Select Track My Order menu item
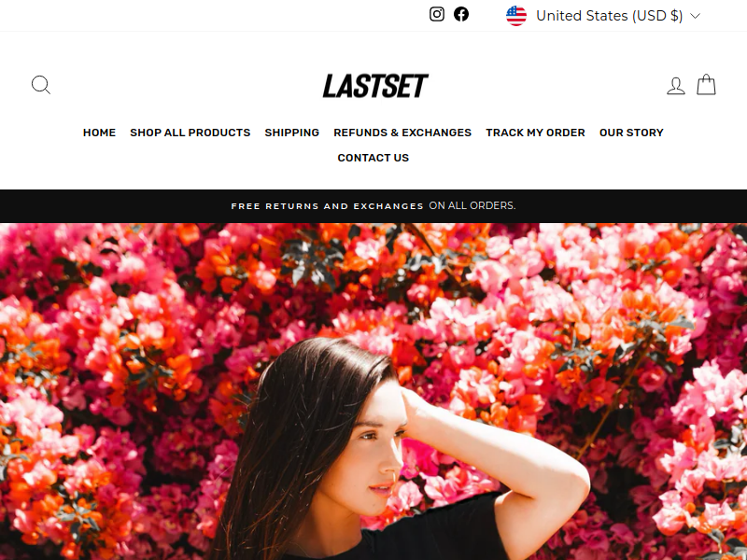Image resolution: width=747 pixels, height=560 pixels. pyautogui.click(x=535, y=133)
